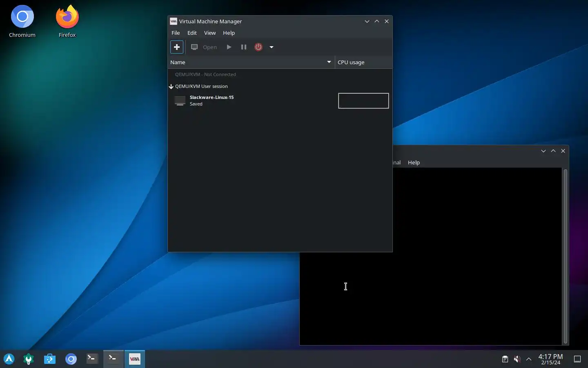Select the Slackware-Linux-15 virtual machine
This screenshot has height=368, width=588.
coord(280,101)
